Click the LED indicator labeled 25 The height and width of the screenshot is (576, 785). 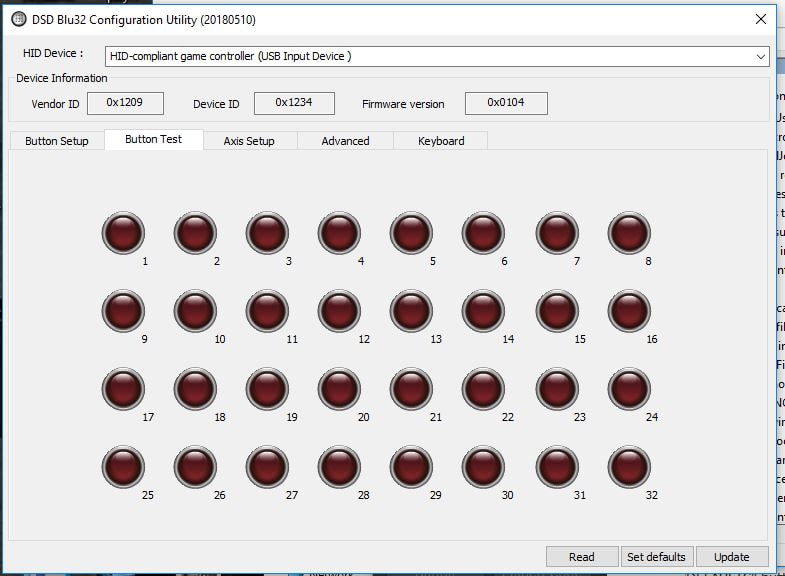tap(123, 467)
